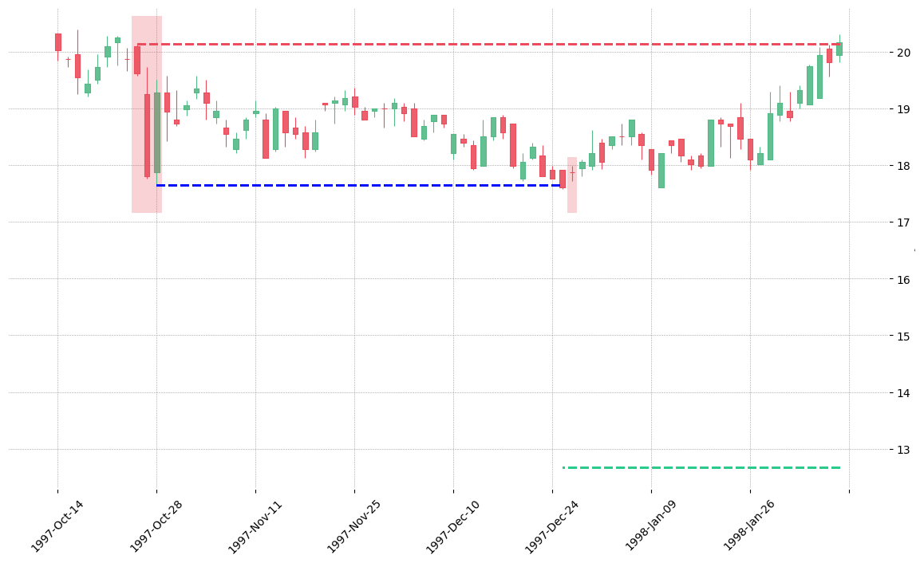Click the red dashed resistance line
This screenshot has height=563, width=924.
point(488,44)
